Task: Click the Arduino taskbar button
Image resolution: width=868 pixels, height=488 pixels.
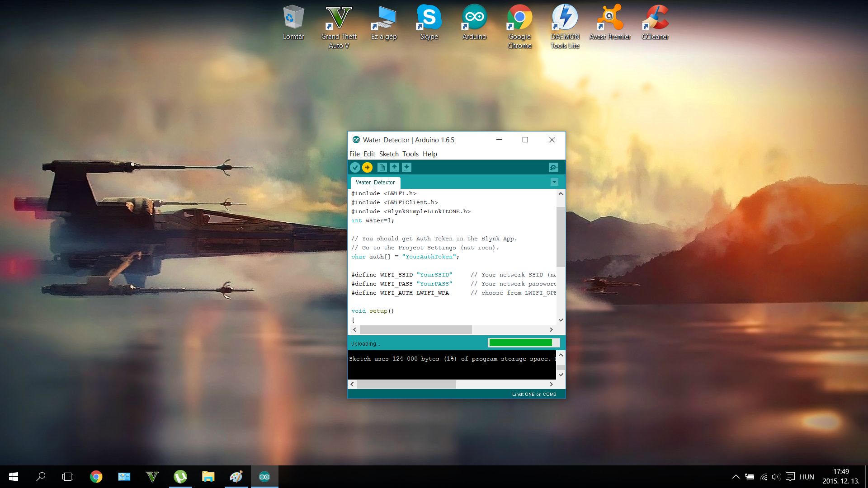Action: [x=264, y=477]
